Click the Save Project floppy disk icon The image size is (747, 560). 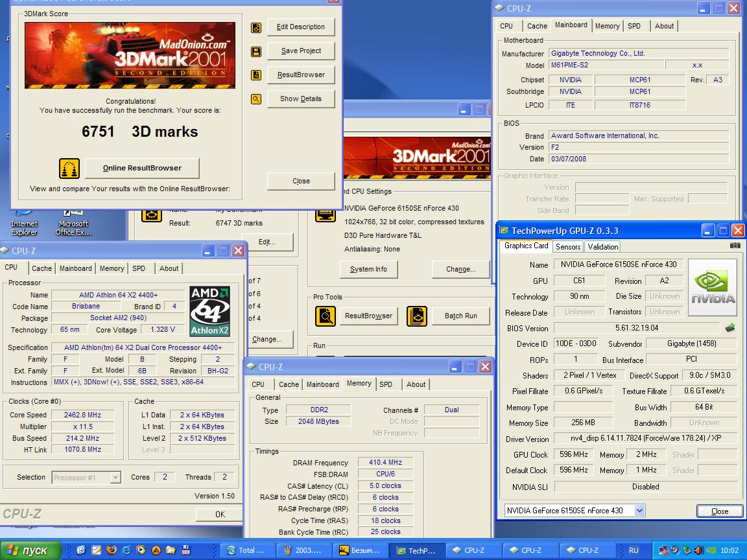[x=256, y=51]
